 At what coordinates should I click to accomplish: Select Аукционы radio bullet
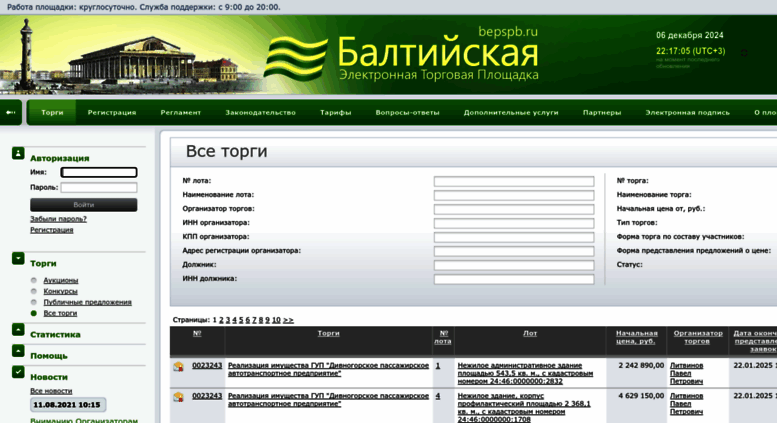(34, 280)
